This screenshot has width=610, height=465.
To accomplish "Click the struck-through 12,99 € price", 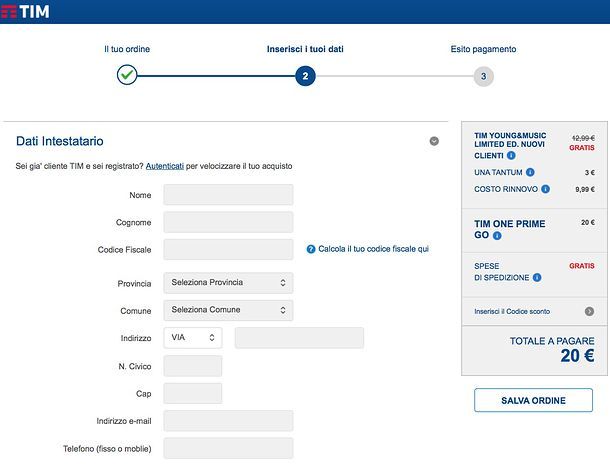I will pyautogui.click(x=583, y=138).
